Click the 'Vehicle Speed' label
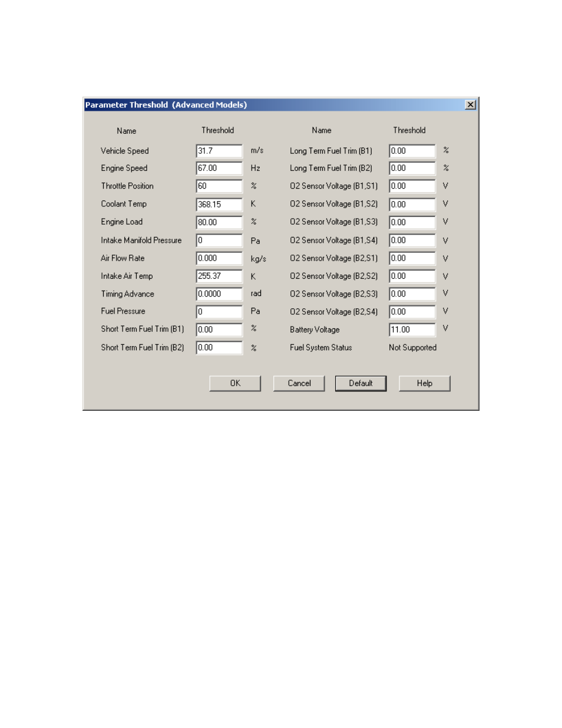 [x=124, y=151]
